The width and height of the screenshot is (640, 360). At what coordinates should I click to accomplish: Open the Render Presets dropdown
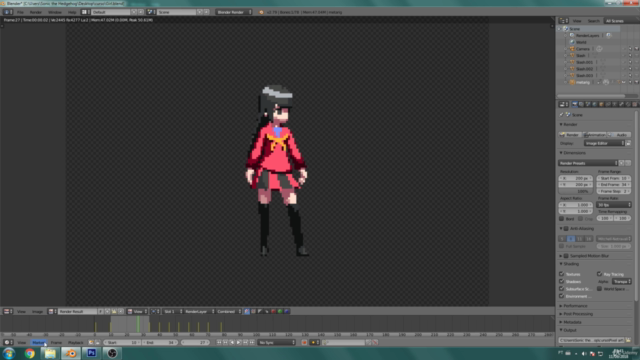tap(588, 163)
